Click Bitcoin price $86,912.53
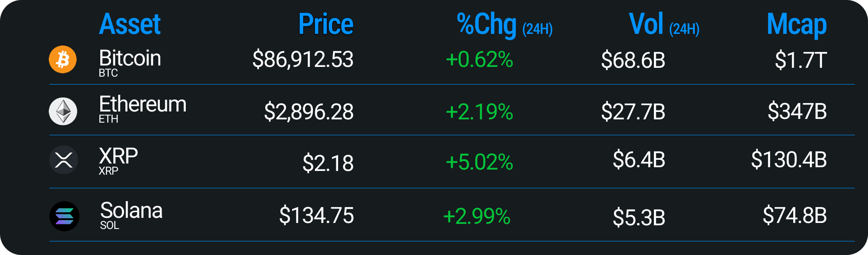868x255 pixels. [x=303, y=59]
